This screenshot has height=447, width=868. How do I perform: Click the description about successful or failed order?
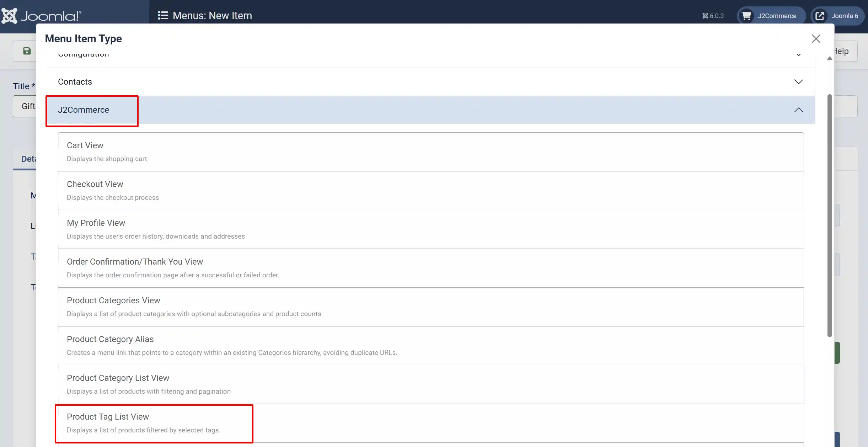(x=173, y=275)
